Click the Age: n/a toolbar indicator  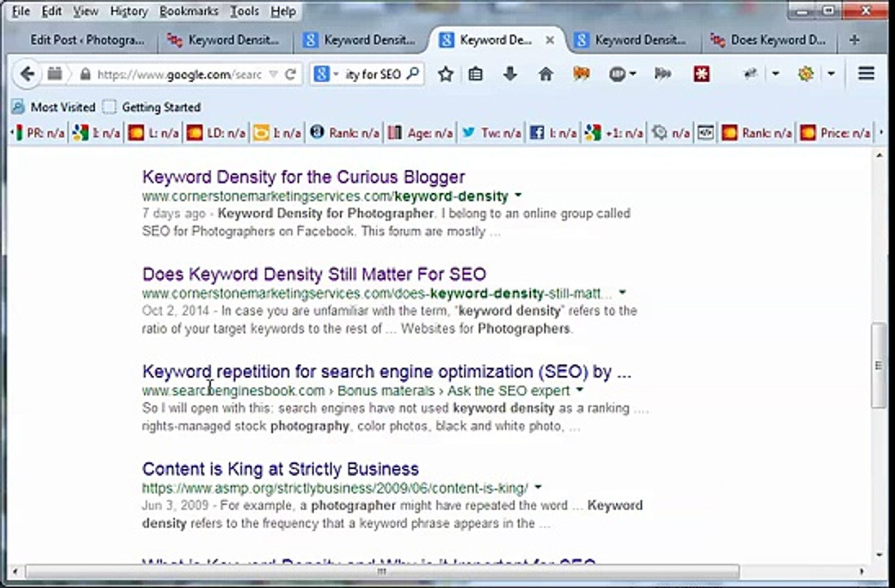pos(420,132)
